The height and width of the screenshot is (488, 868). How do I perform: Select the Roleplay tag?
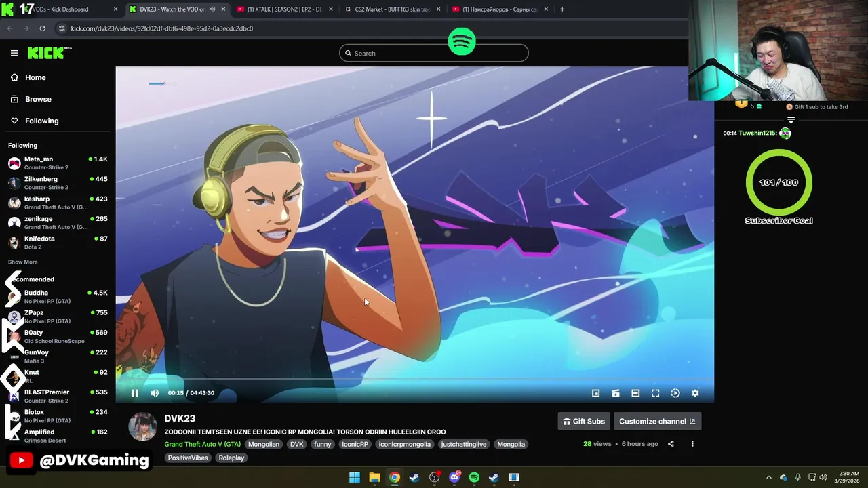(x=231, y=457)
